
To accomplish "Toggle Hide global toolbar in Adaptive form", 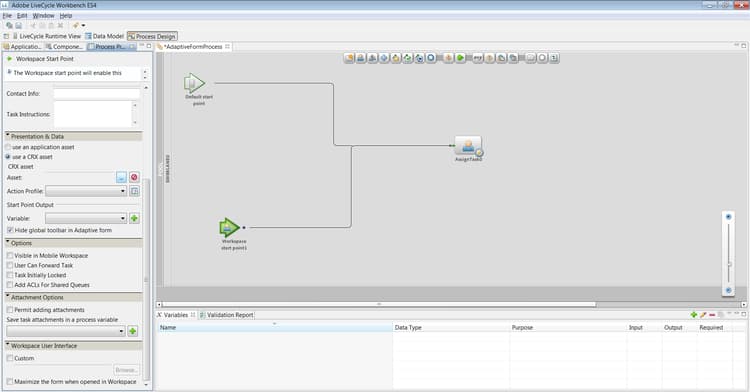I will tap(10, 230).
